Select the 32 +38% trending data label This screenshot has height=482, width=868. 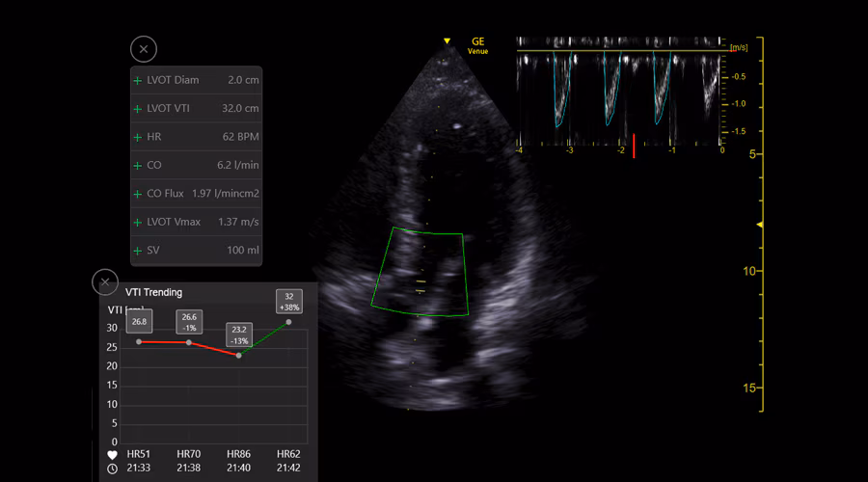[x=288, y=301]
